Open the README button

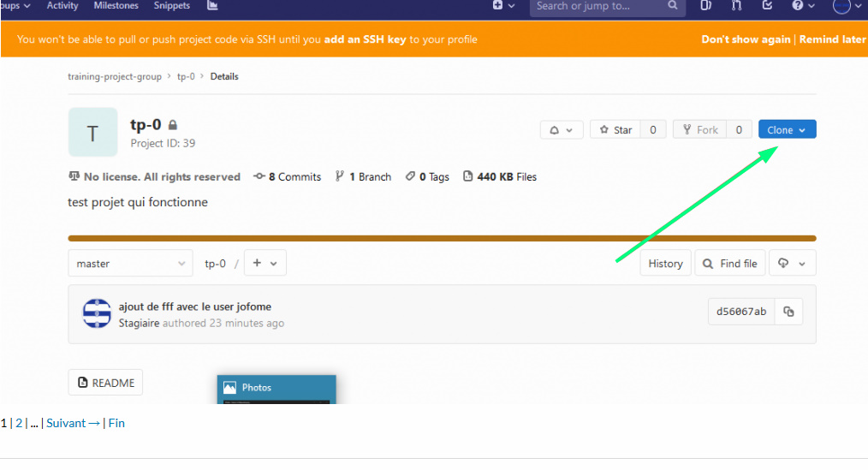coord(106,383)
